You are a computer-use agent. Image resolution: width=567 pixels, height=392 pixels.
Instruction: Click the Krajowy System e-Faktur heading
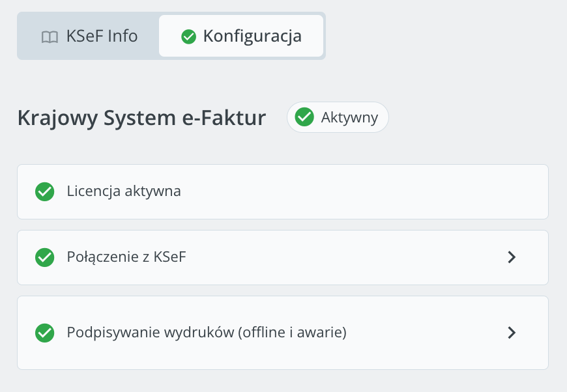pyautogui.click(x=142, y=118)
